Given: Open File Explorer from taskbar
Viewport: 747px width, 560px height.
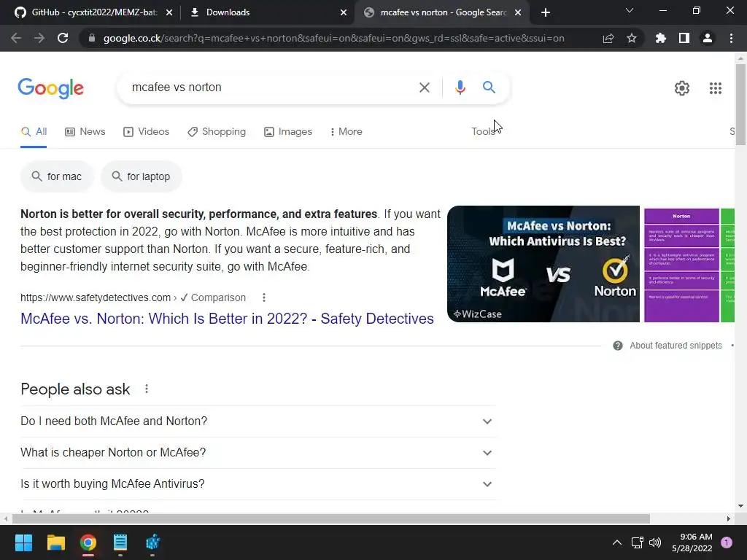Looking at the screenshot, I should [x=55, y=542].
